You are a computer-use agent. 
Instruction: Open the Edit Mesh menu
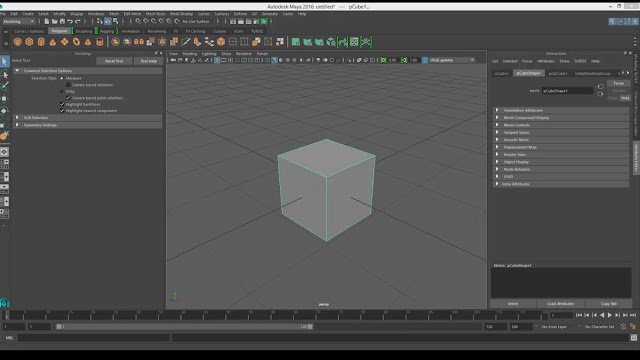132,14
